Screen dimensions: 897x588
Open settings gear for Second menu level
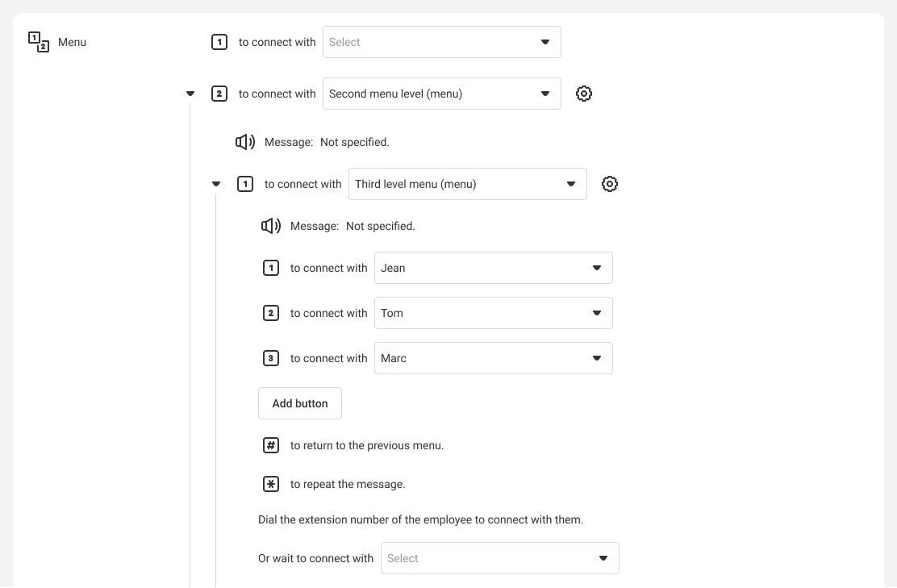coord(584,94)
